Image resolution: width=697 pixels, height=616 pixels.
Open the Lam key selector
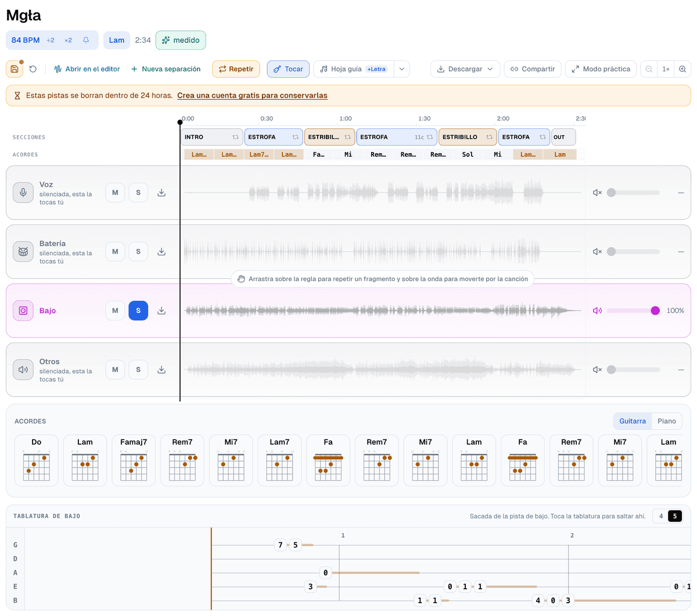[117, 40]
